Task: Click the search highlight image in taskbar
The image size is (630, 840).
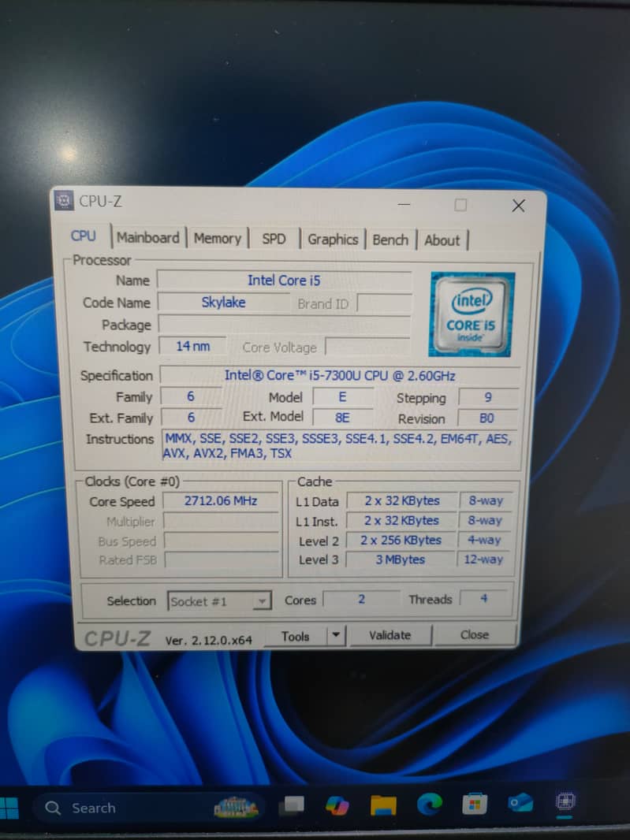Action: pos(237,808)
